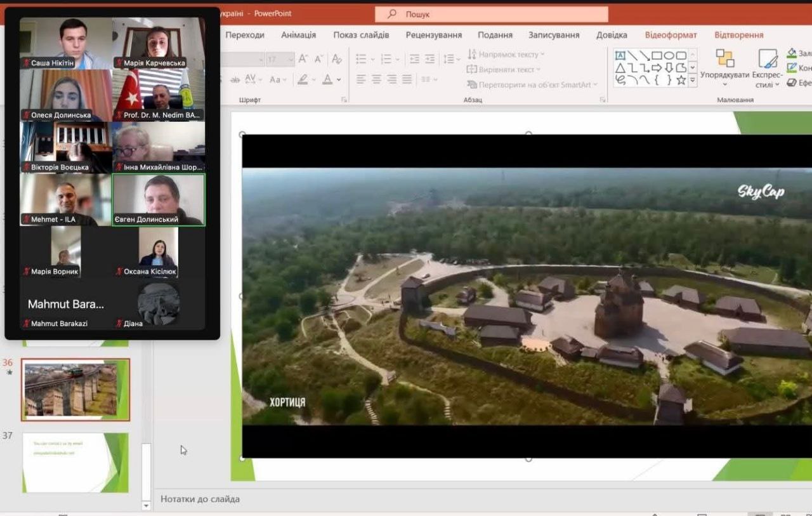The image size is (812, 516).
Task: Select the text box shape in gallery
Action: (x=620, y=56)
